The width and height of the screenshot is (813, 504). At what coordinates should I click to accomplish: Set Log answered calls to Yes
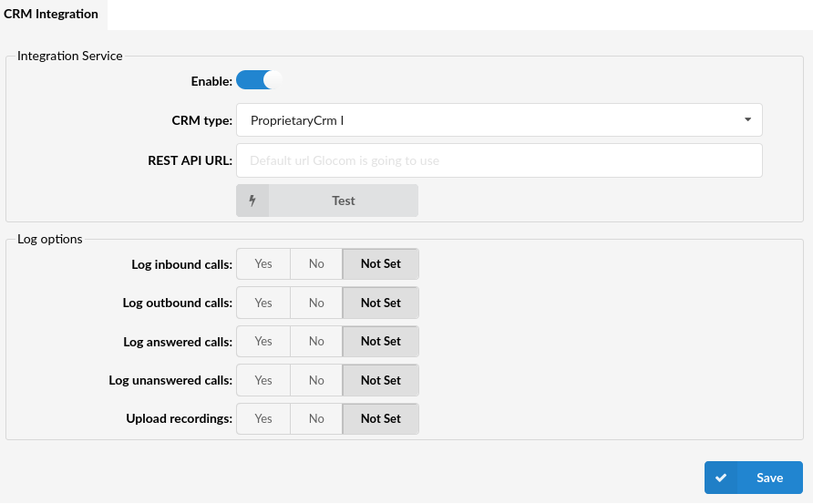[x=263, y=341]
